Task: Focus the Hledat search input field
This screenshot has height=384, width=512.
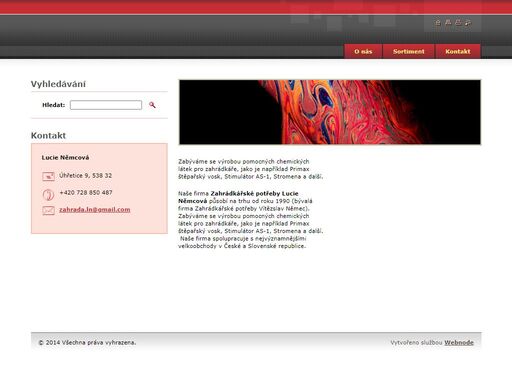Action: click(106, 105)
